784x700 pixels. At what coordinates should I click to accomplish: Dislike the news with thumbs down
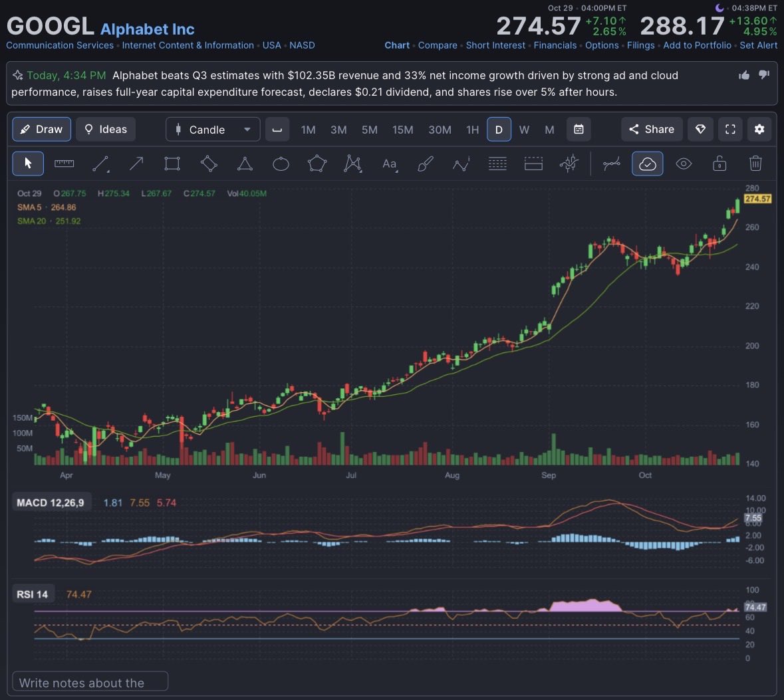(x=764, y=75)
